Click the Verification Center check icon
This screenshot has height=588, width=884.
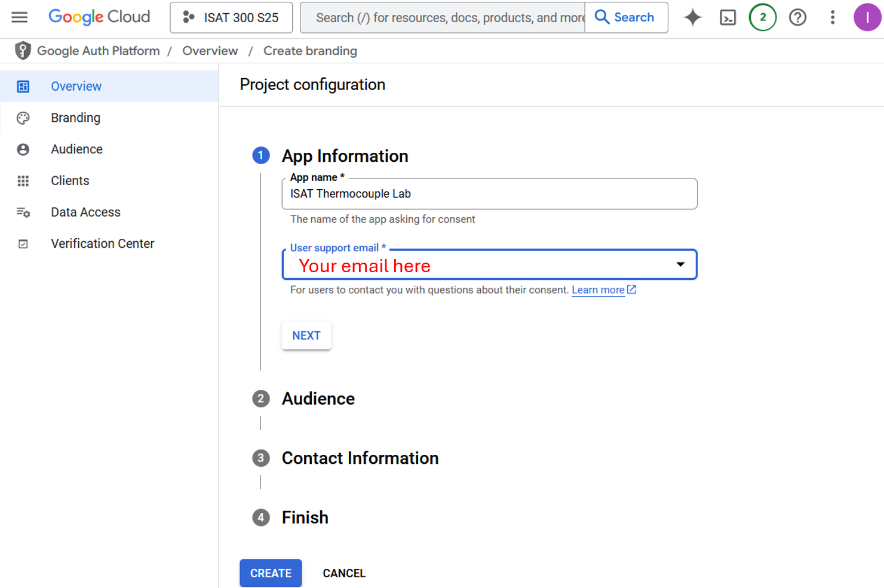click(x=23, y=244)
